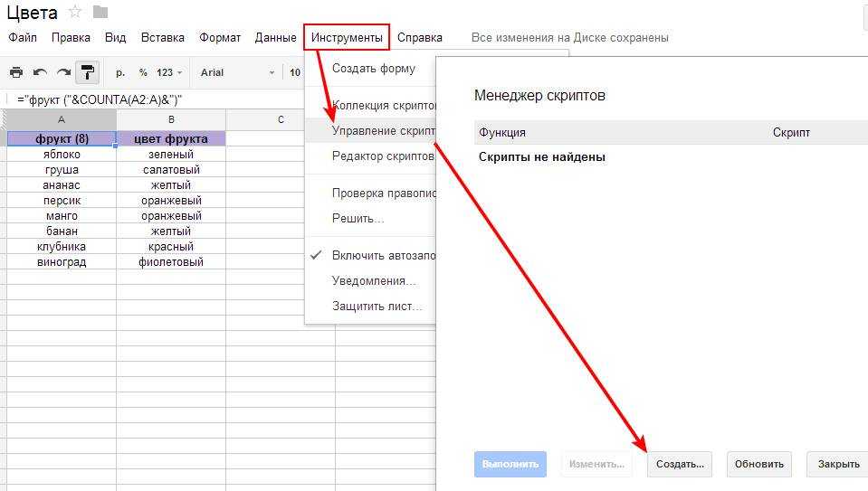Click Все изменения на Диске сохранены status
The image size is (868, 491).
tap(569, 38)
